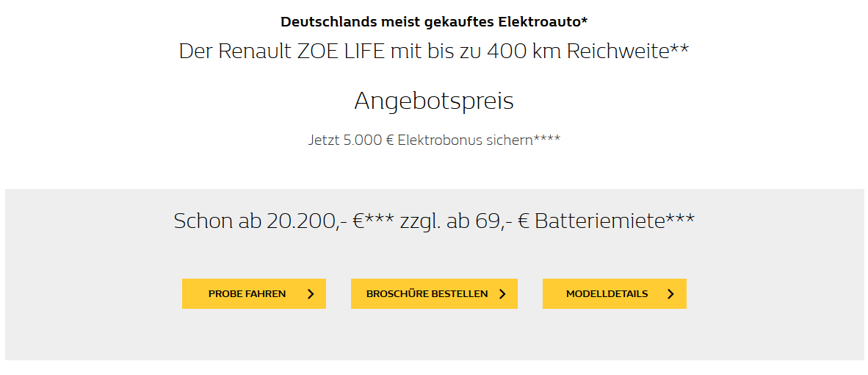Viewport: 868px width, 375px height.
Task: Click the triple asterisk after Batteriemiete
Action: [680, 216]
